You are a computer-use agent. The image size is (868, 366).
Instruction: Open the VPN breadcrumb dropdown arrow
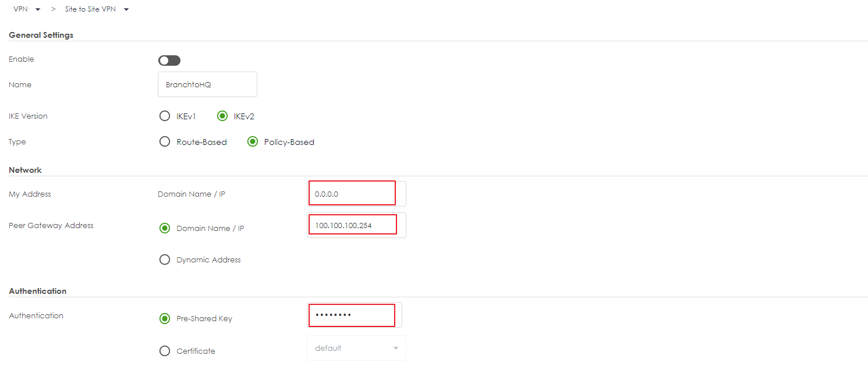pos(38,10)
